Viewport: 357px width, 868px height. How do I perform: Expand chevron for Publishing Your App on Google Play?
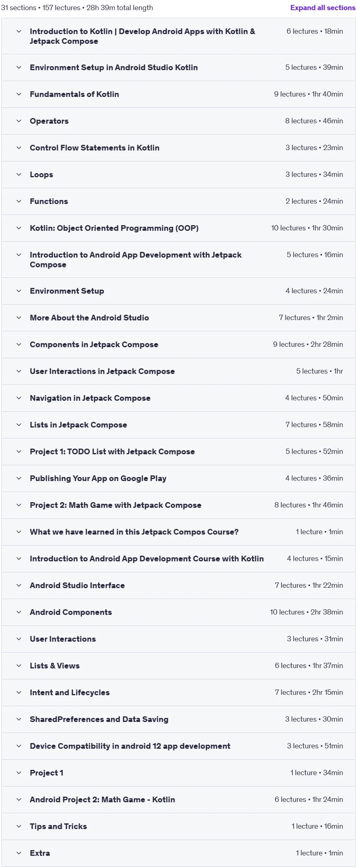tap(19, 478)
